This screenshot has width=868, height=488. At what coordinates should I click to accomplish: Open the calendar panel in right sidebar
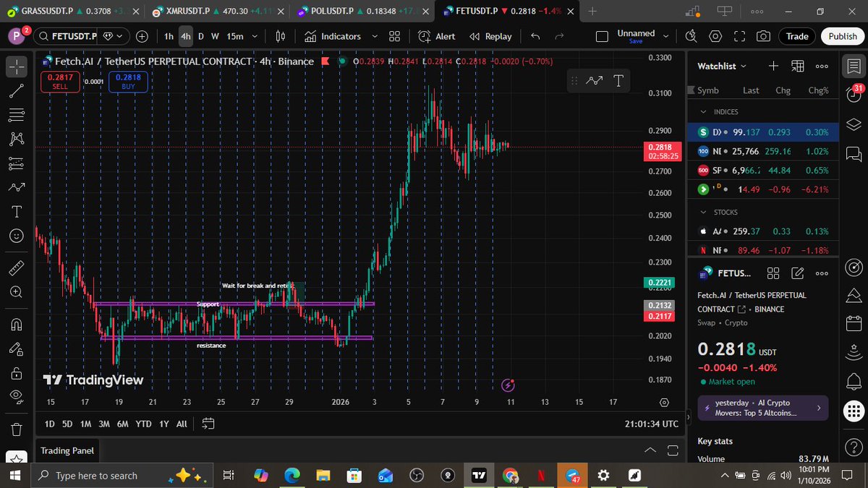[x=854, y=325]
